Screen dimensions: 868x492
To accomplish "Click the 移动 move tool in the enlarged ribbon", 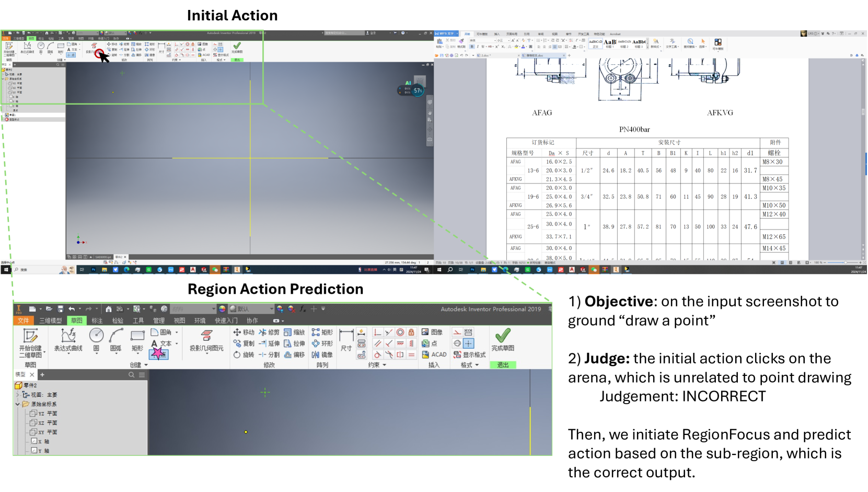I will pyautogui.click(x=244, y=333).
